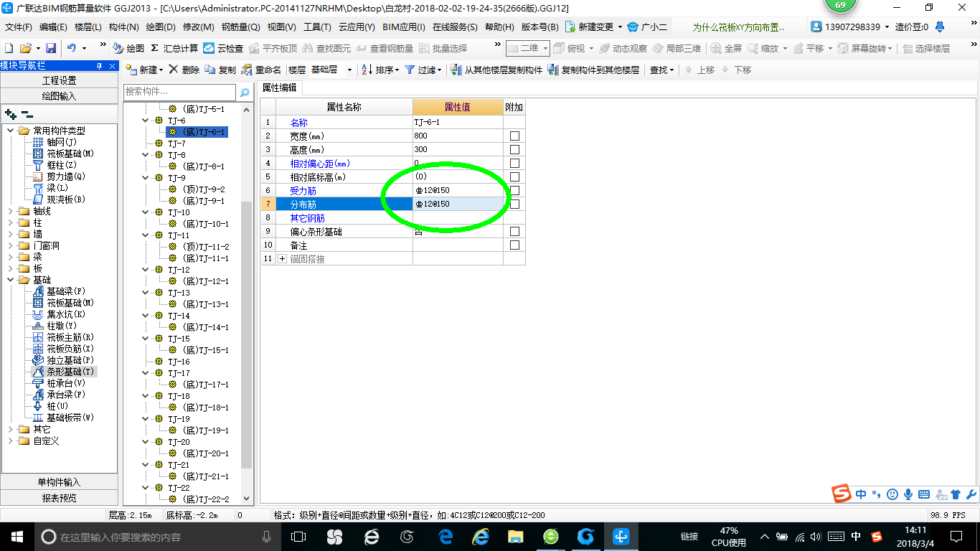Screen dimensions: 980x551
Task: Toggle 附加 checkbox for 高度(mm)
Action: 514,150
